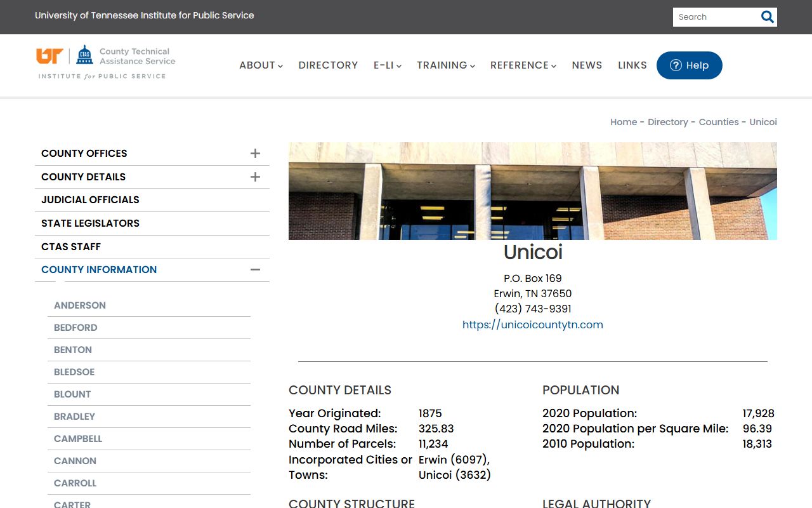812x508 pixels.
Task: Open Judicial Officials sidebar item
Action: tap(152, 200)
